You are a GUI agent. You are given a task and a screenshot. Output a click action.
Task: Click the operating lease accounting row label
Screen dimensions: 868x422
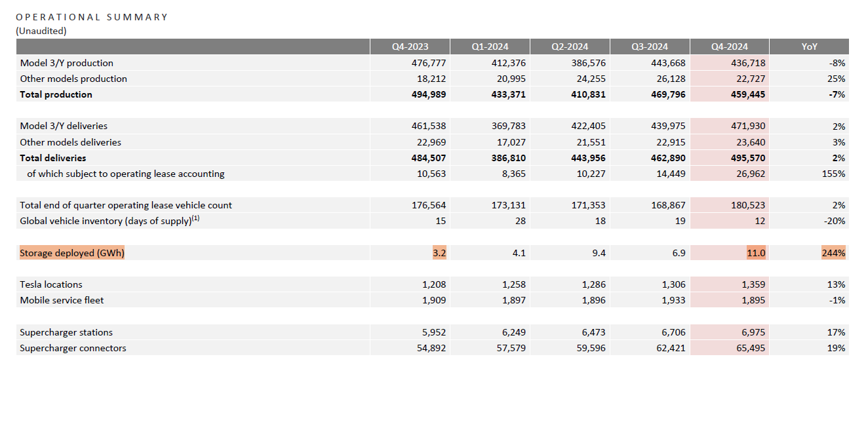point(126,174)
